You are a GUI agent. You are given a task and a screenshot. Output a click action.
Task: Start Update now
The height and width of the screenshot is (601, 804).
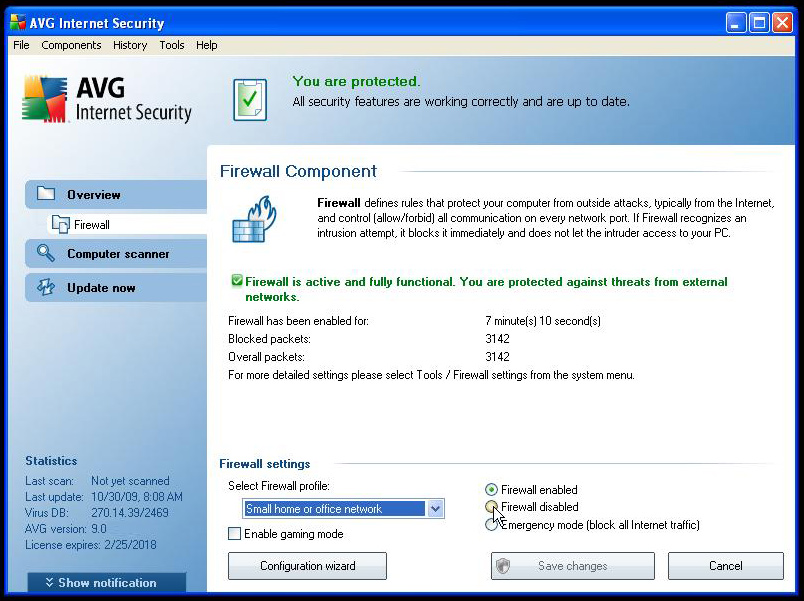pyautogui.click(x=116, y=287)
